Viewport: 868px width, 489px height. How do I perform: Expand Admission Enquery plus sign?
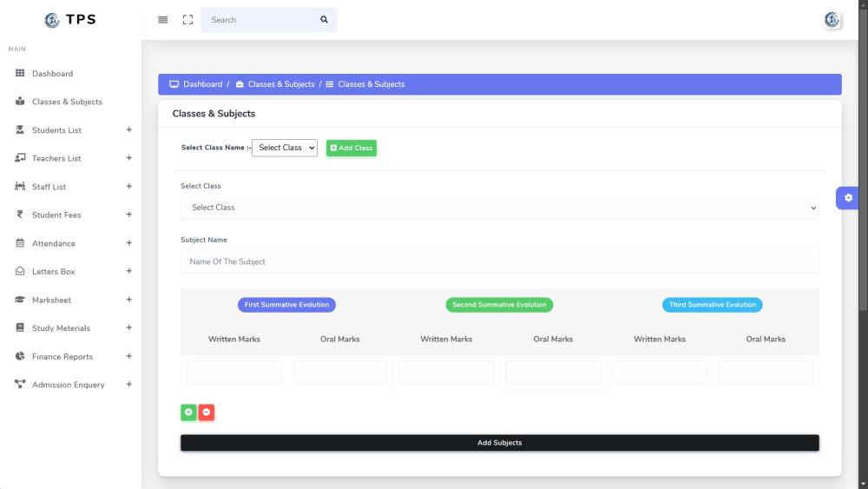pos(129,384)
